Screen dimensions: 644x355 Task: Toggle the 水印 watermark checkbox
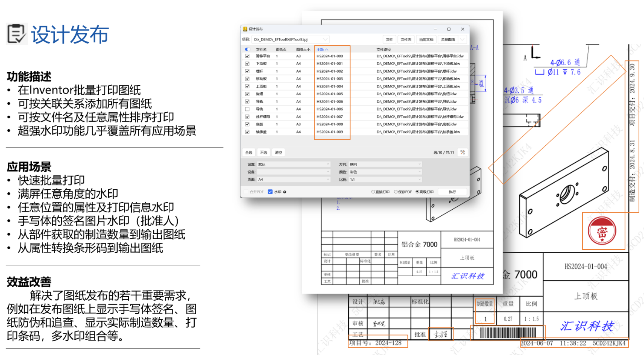[270, 192]
